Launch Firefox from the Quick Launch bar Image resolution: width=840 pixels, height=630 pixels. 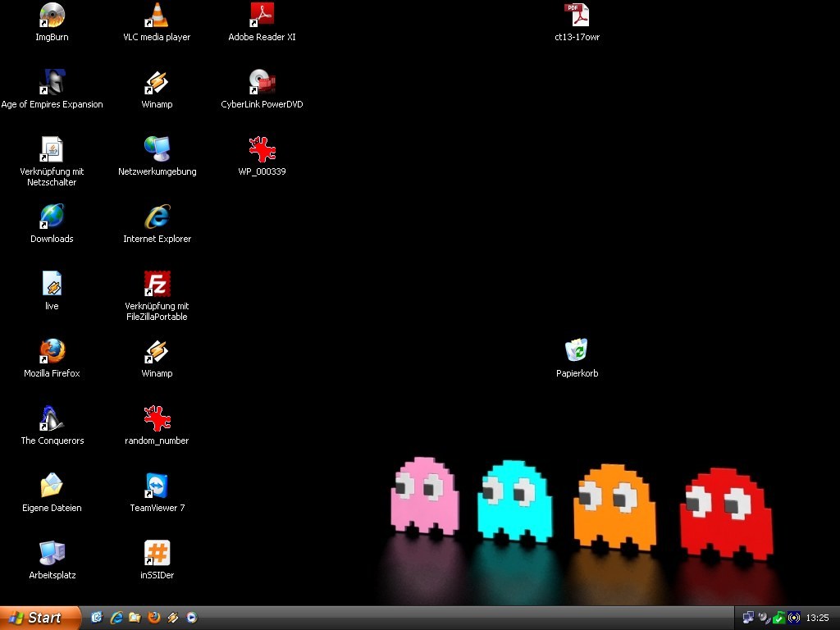153,618
